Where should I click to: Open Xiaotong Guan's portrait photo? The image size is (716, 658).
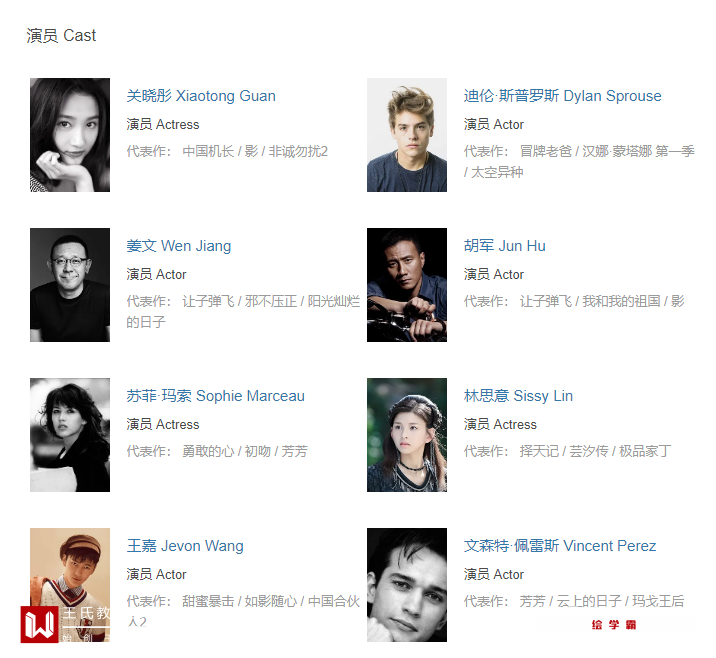(x=70, y=135)
